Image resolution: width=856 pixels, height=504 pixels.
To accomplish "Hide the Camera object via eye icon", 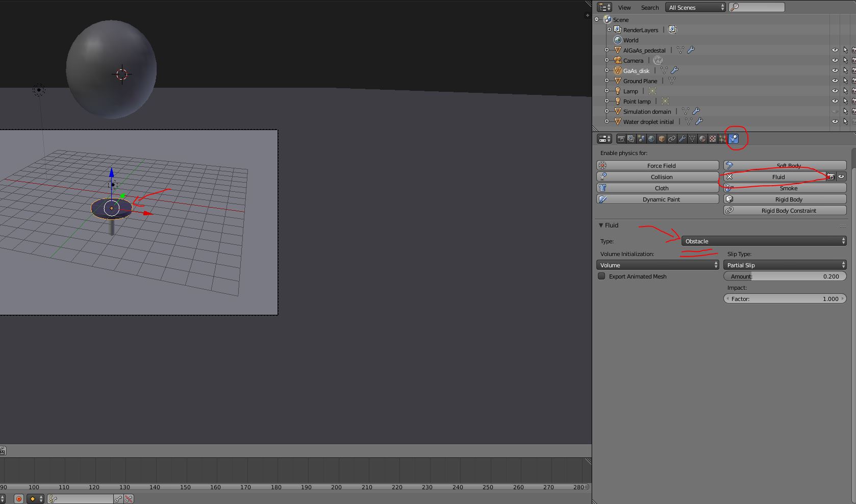I will [x=835, y=60].
